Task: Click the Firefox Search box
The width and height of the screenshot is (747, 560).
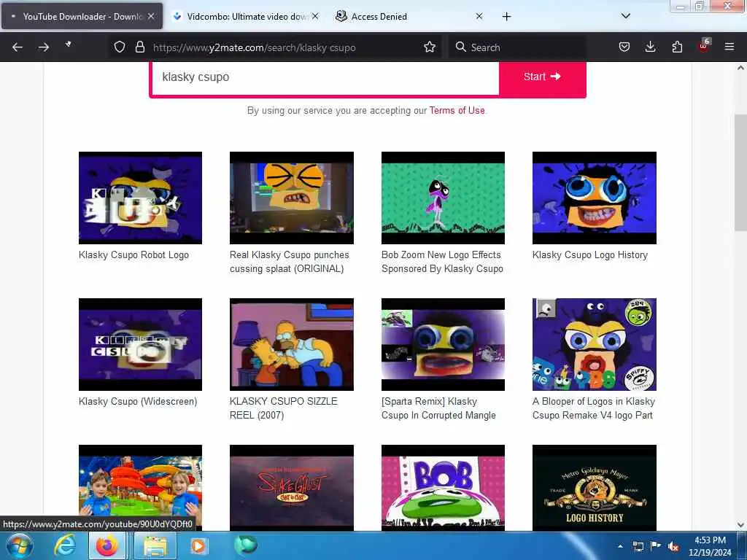Action: [517, 47]
